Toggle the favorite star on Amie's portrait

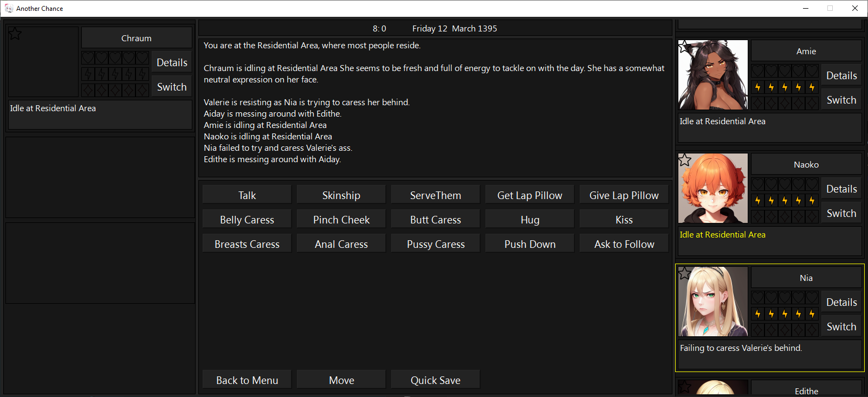(x=684, y=46)
